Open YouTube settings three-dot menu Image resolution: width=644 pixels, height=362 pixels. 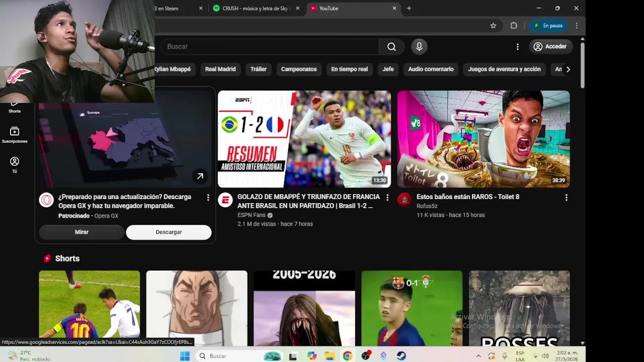(x=518, y=47)
